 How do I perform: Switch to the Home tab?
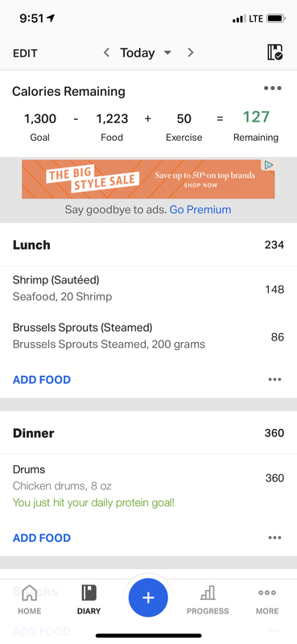point(30,600)
